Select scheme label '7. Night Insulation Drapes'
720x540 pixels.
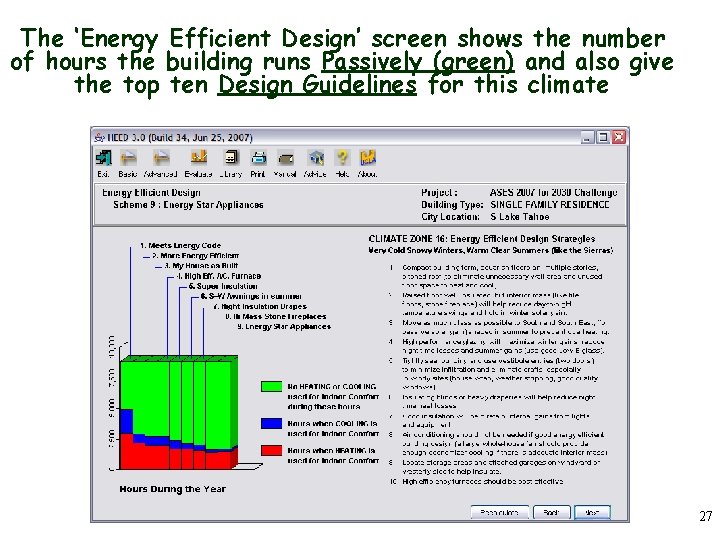(259, 306)
